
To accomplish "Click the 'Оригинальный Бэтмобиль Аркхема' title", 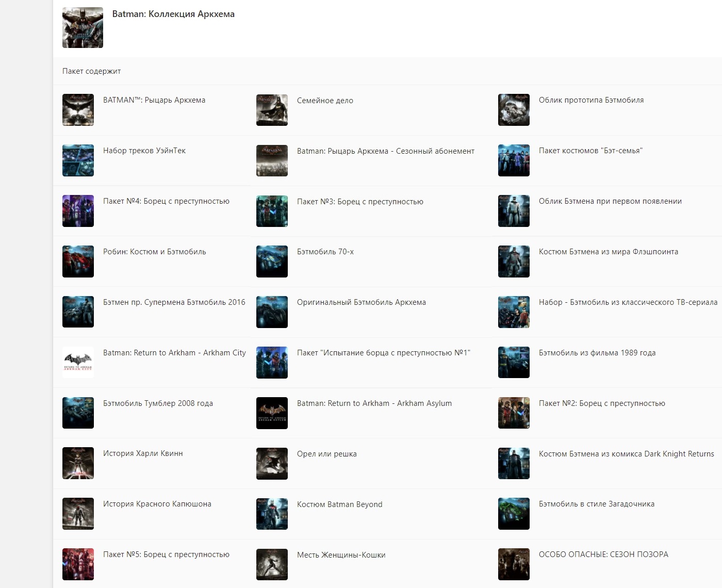I will point(362,302).
